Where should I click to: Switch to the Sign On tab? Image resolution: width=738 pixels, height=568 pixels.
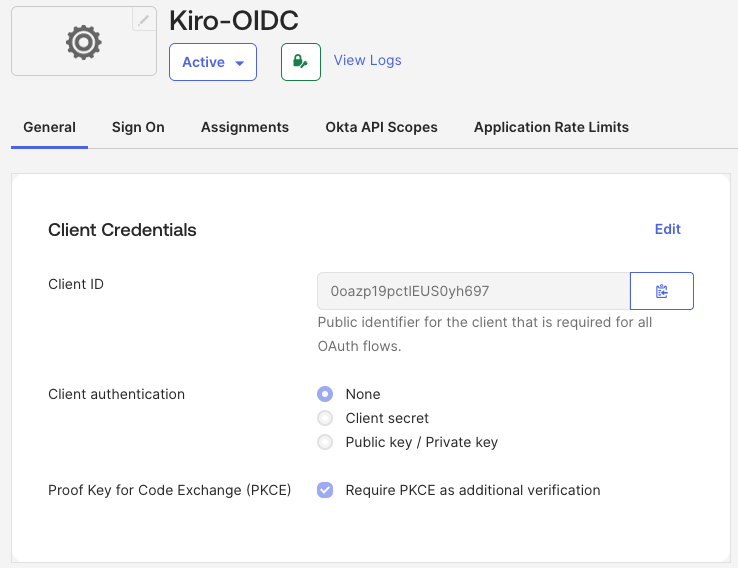point(138,127)
